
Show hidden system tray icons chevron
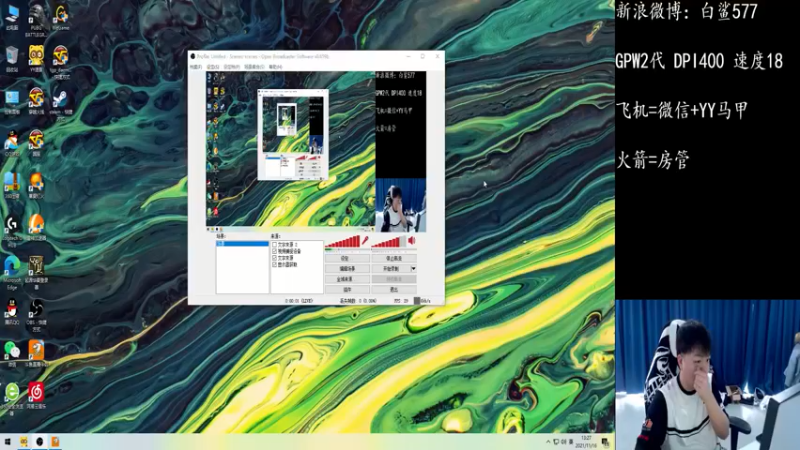pos(548,442)
